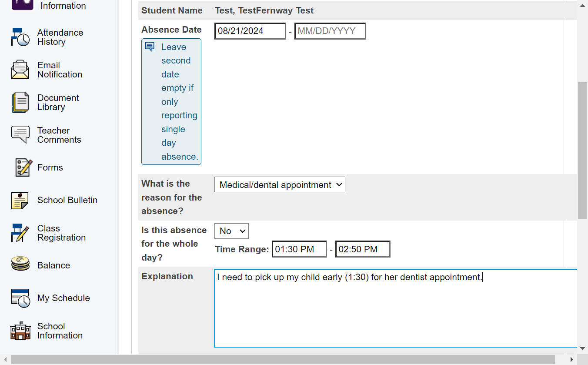Select Email Notification in sidebar menu
The height and width of the screenshot is (365, 588).
(60, 70)
